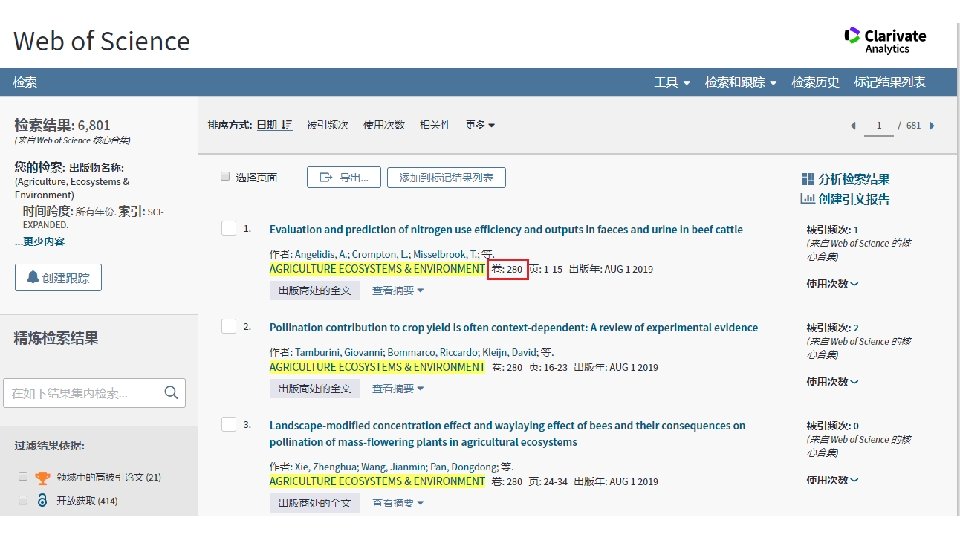Image resolution: width=960 pixels, height=540 pixels.
Task: Open the 更多 sort options dropdown
Action: pyautogui.click(x=480, y=125)
